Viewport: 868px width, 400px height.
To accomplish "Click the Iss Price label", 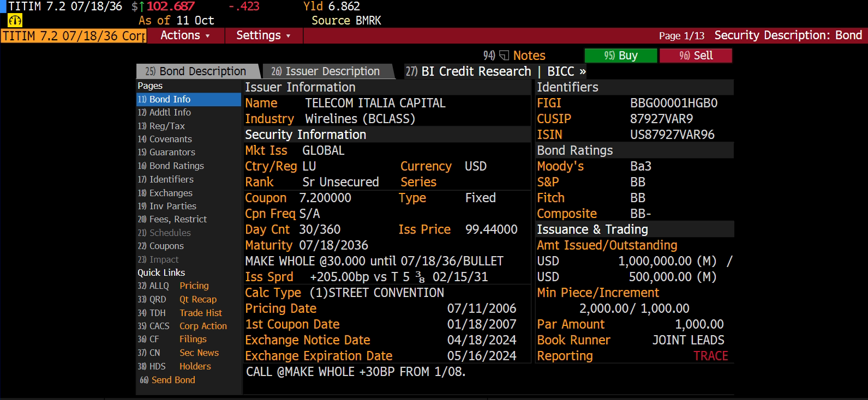I will click(x=424, y=229).
